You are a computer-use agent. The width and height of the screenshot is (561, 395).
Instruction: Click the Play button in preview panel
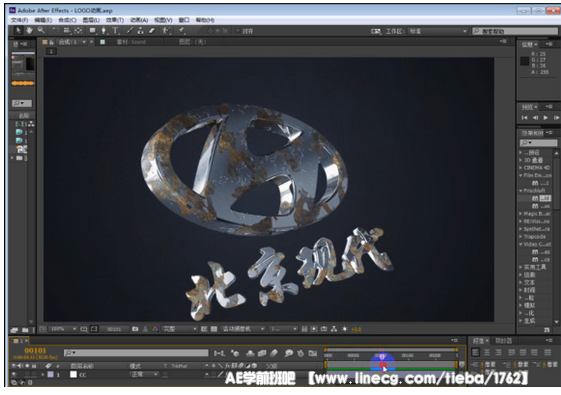[546, 117]
